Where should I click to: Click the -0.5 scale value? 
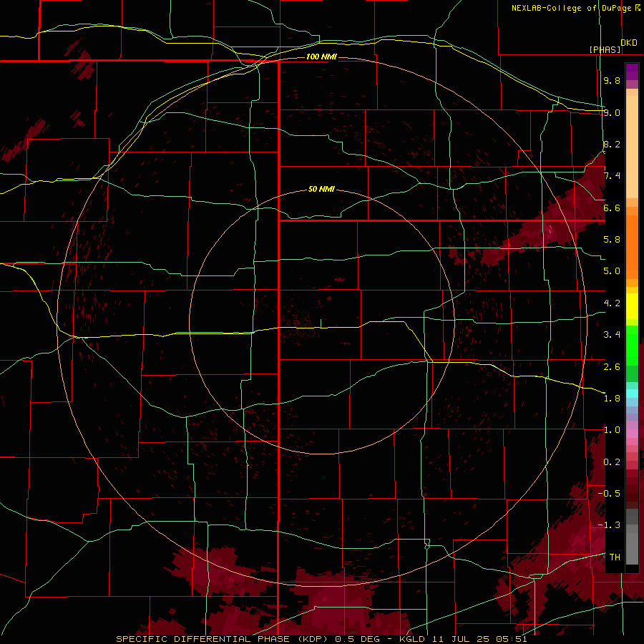coord(609,493)
